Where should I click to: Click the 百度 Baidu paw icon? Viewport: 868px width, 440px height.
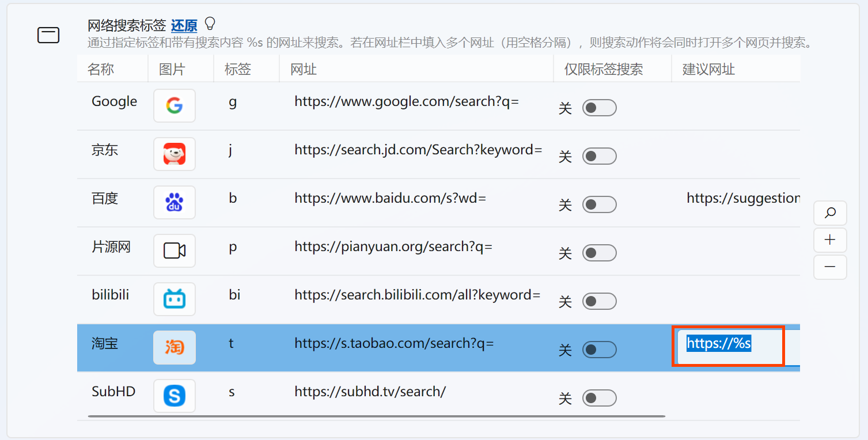click(x=174, y=202)
